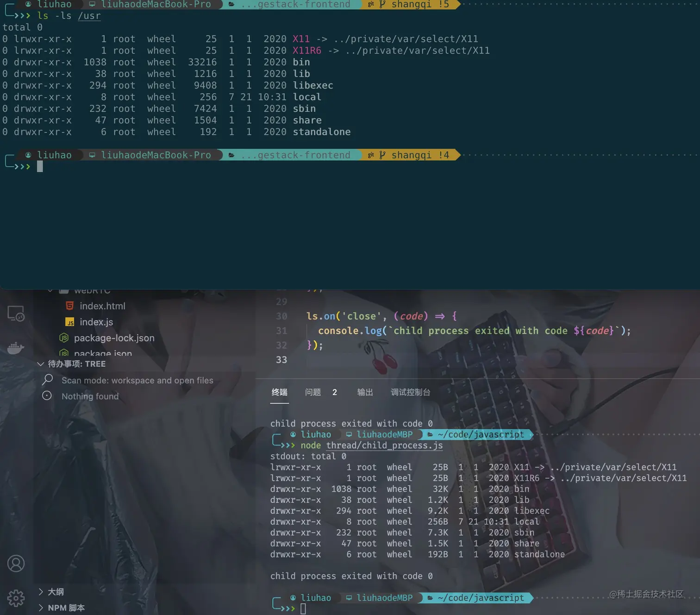Open the Docker activity bar icon

click(16, 348)
